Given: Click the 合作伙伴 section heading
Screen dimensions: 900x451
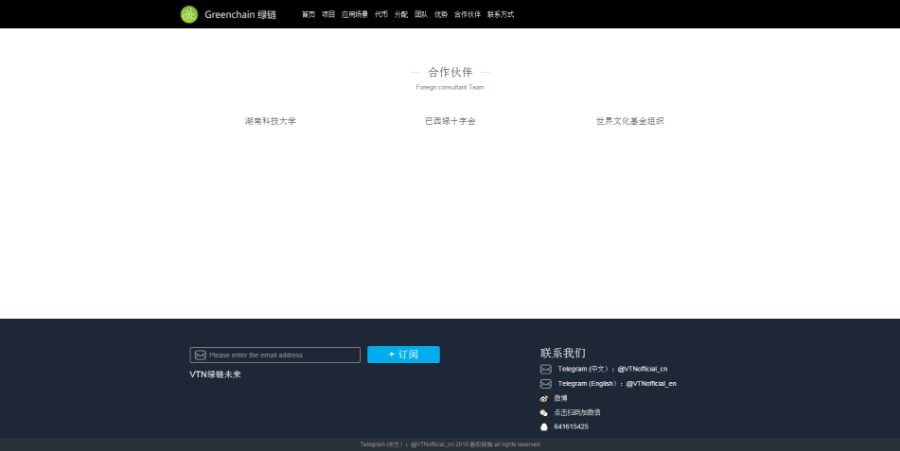Looking at the screenshot, I should point(450,72).
